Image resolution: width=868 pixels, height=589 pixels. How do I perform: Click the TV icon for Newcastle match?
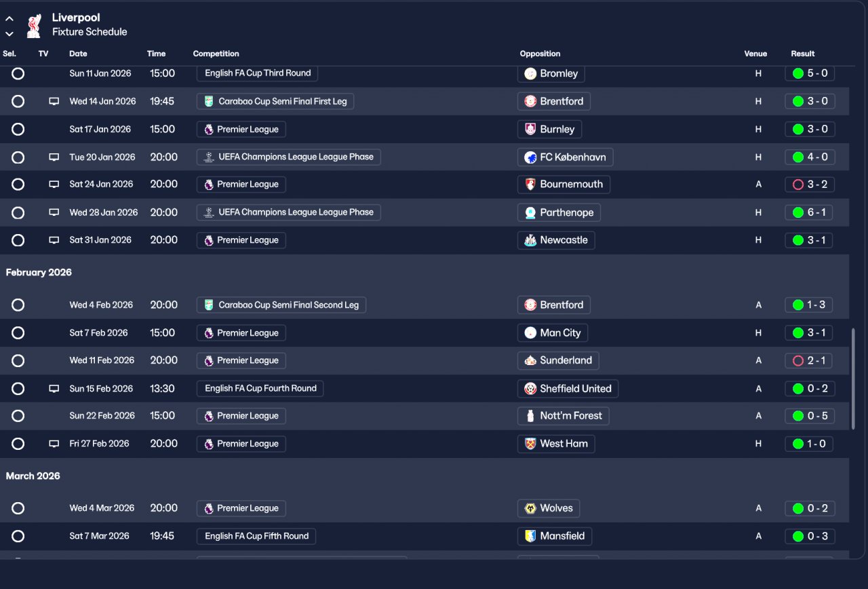pyautogui.click(x=54, y=240)
